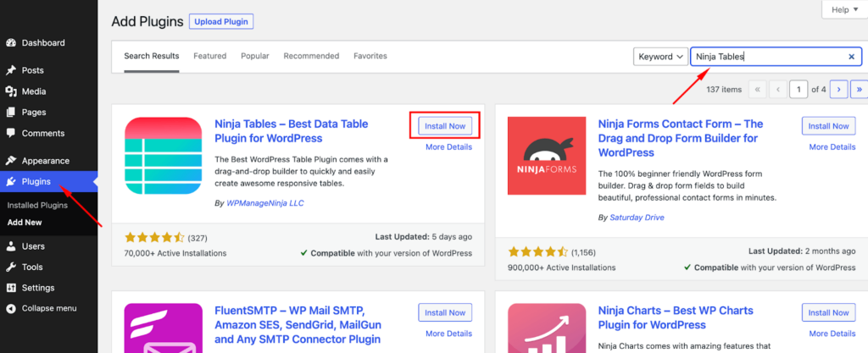This screenshot has width=868, height=353.
Task: Open More Details for Ninja Charts
Action: [832, 334]
